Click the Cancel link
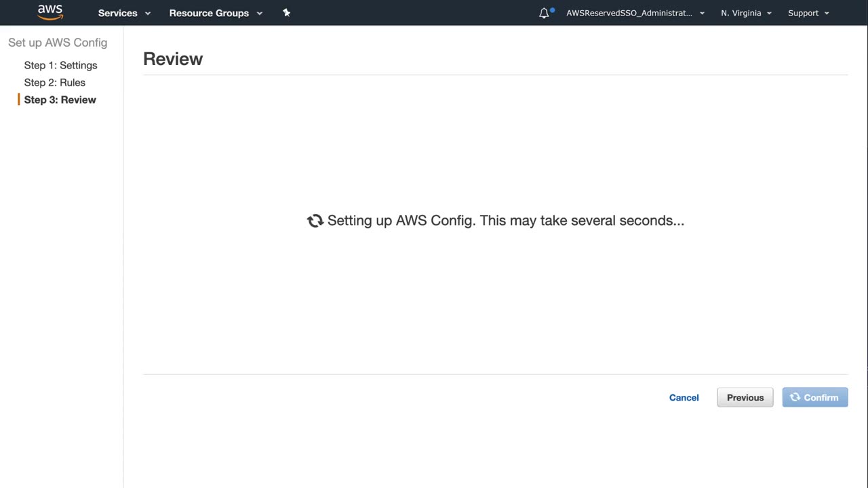Viewport: 868px width, 488px height. coord(684,398)
